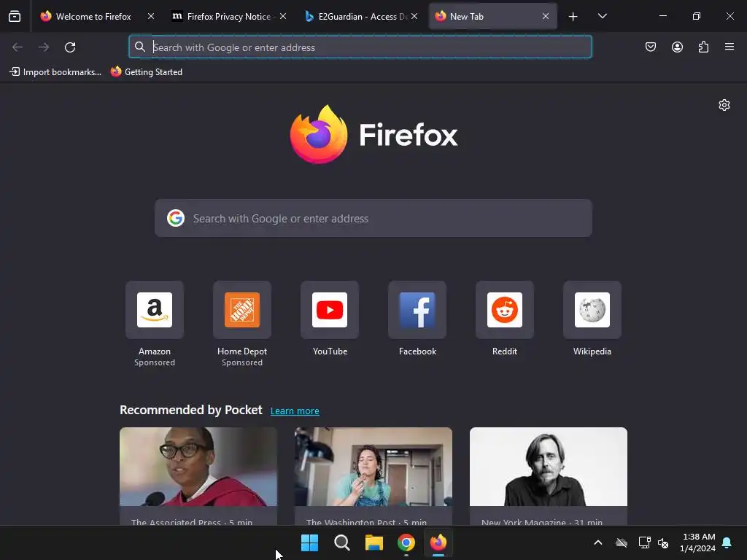The height and width of the screenshot is (560, 747).
Task: Click the network display tray icon
Action: coord(645,542)
